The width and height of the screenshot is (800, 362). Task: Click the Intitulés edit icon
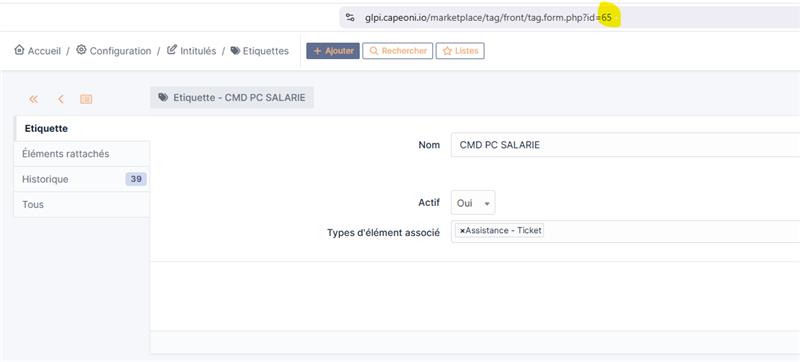pyautogui.click(x=172, y=50)
